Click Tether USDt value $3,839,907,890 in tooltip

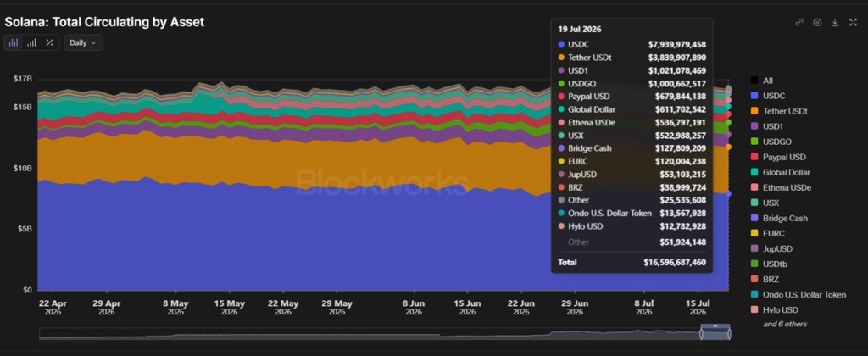(x=677, y=57)
